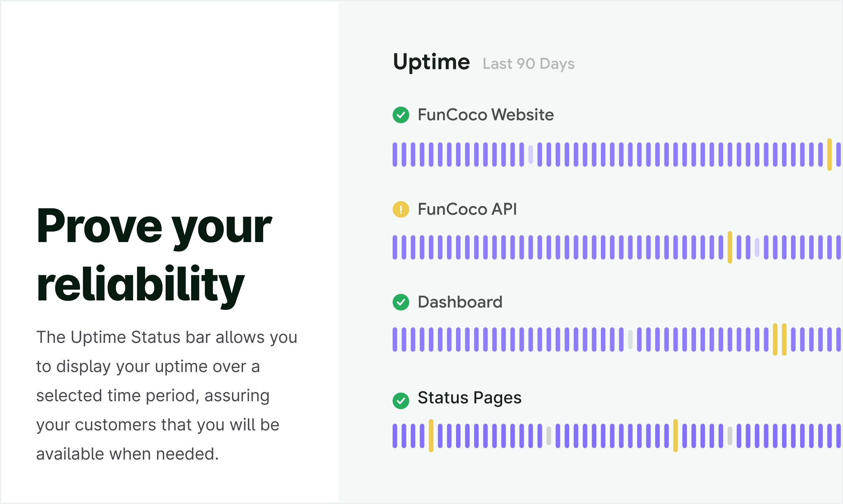Select the faded lavender bar in FunCoco API row
Image resolution: width=843 pixels, height=504 pixels.
(x=757, y=247)
